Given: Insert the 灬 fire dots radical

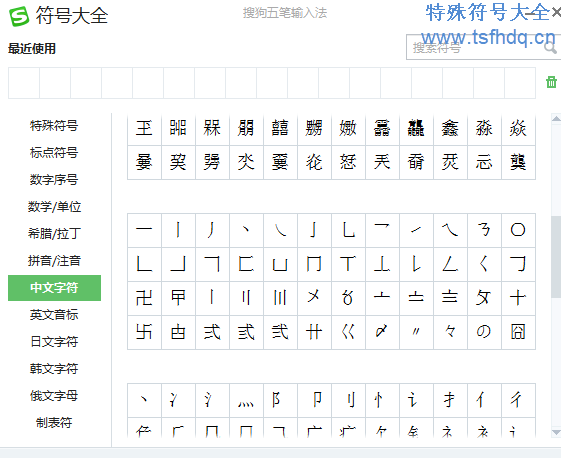Looking at the screenshot, I should [x=246, y=400].
